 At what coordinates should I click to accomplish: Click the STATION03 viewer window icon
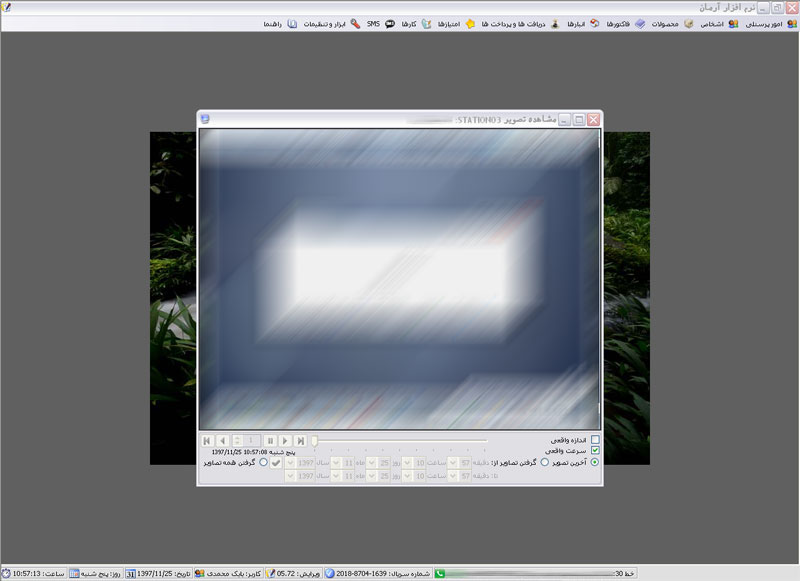[205, 119]
